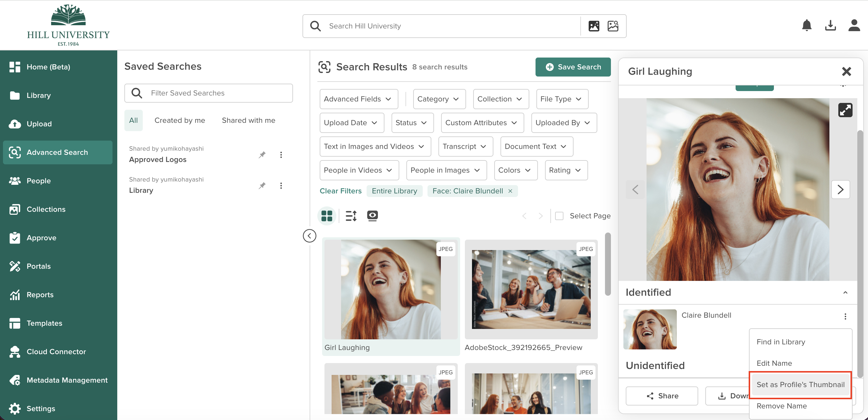The height and width of the screenshot is (420, 868).
Task: Open the Approved Logos saved search
Action: [157, 159]
